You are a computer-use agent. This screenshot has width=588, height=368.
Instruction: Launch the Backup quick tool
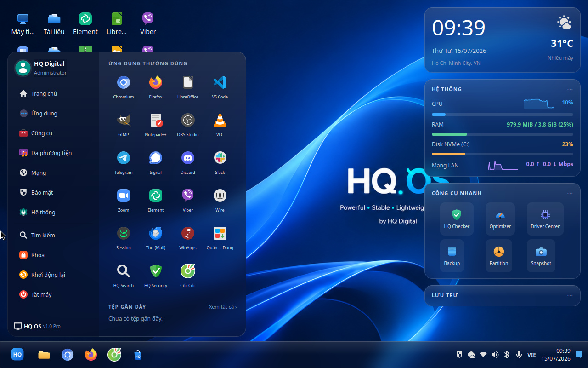tap(452, 256)
